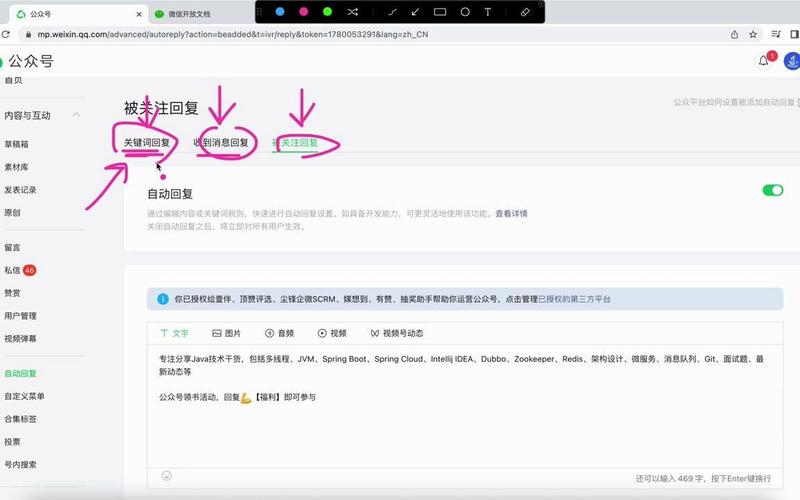
Task: Open 留言 in sidebar
Action: (x=12, y=247)
